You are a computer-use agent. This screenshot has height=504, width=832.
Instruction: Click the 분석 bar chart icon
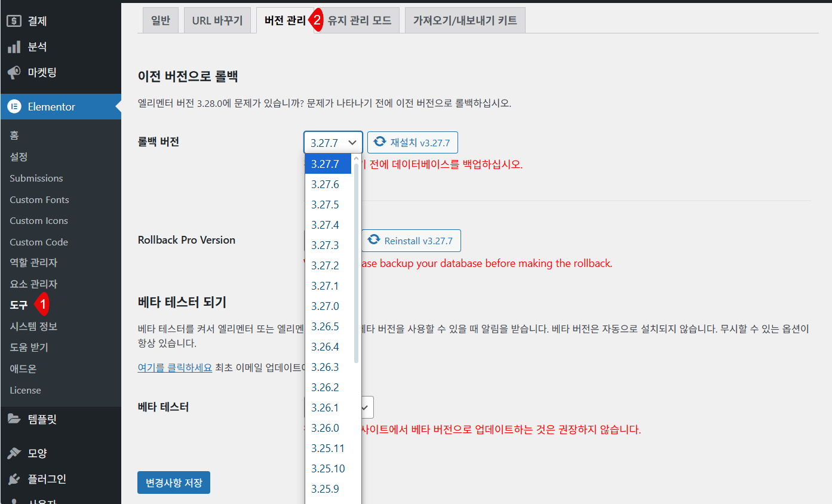coord(14,47)
